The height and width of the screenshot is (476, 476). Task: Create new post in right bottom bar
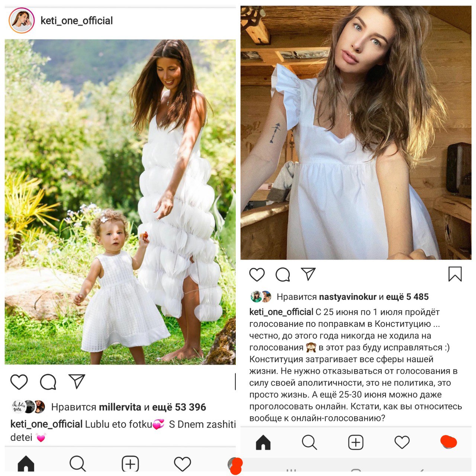356,443
